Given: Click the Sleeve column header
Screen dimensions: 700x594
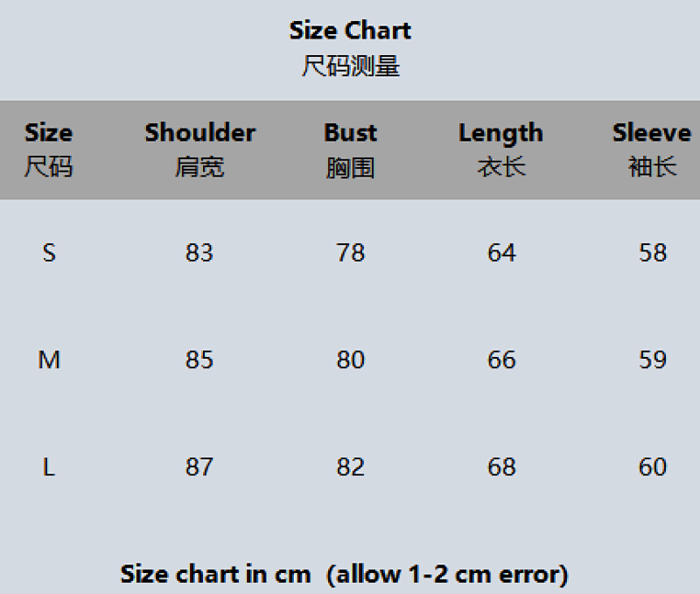Looking at the screenshot, I should [652, 150].
